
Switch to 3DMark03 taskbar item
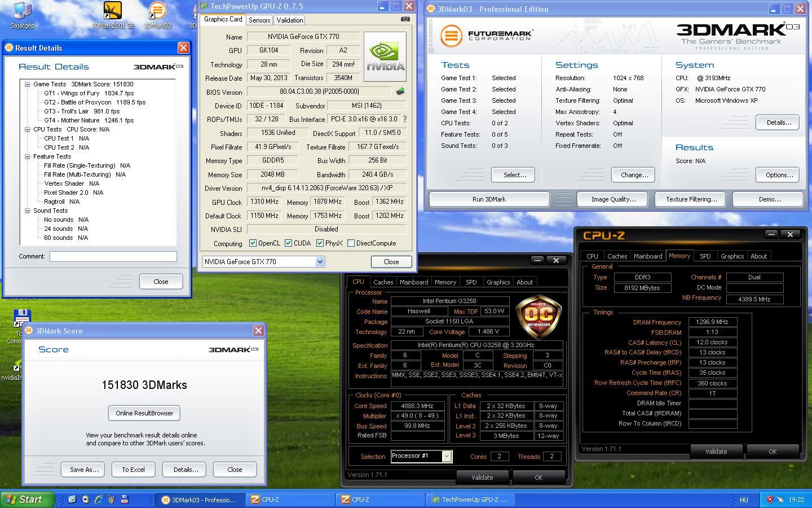[200, 500]
